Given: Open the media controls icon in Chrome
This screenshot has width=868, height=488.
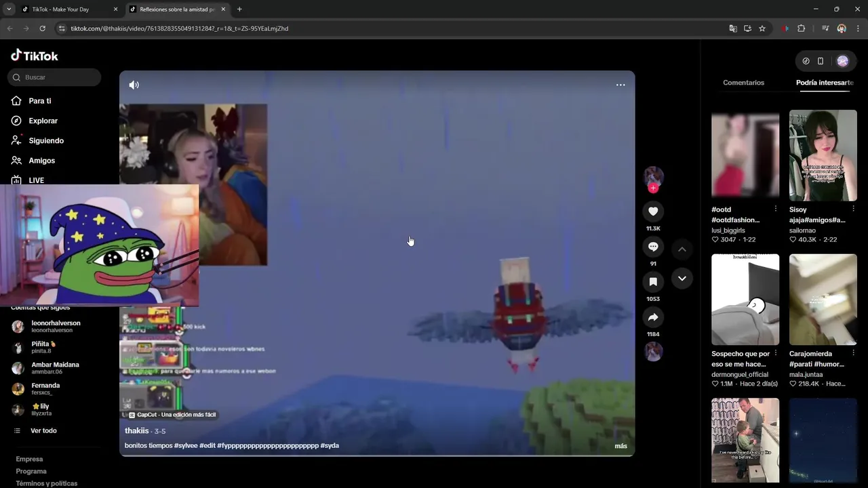Looking at the screenshot, I should click(x=825, y=28).
